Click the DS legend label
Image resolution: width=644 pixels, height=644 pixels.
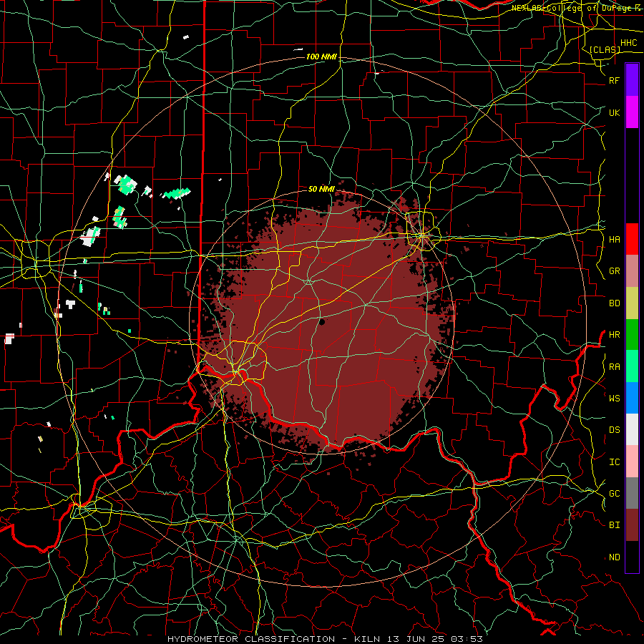coord(614,430)
